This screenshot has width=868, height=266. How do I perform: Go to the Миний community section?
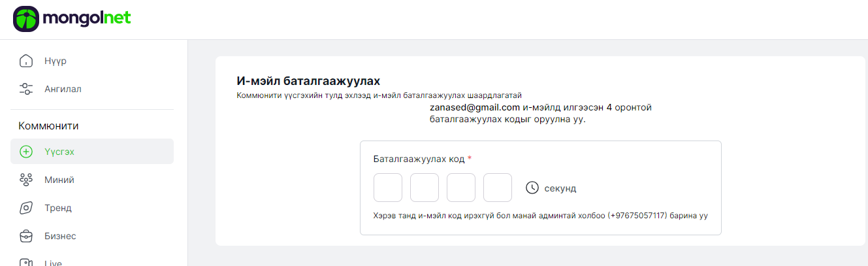click(59, 180)
